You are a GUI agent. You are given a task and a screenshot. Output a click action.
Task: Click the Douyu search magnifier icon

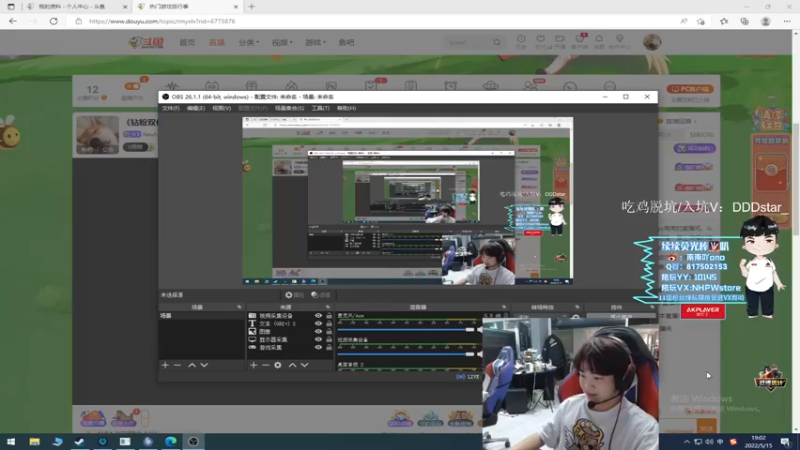[497, 42]
